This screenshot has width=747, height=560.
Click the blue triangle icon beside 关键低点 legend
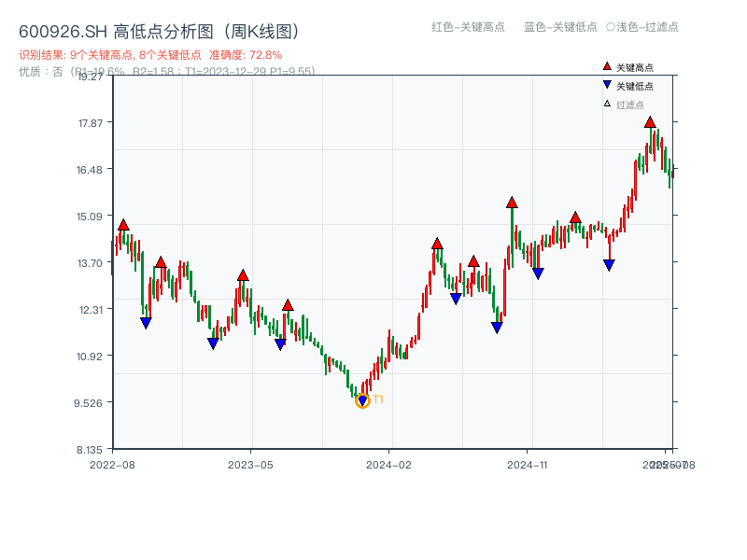click(607, 85)
